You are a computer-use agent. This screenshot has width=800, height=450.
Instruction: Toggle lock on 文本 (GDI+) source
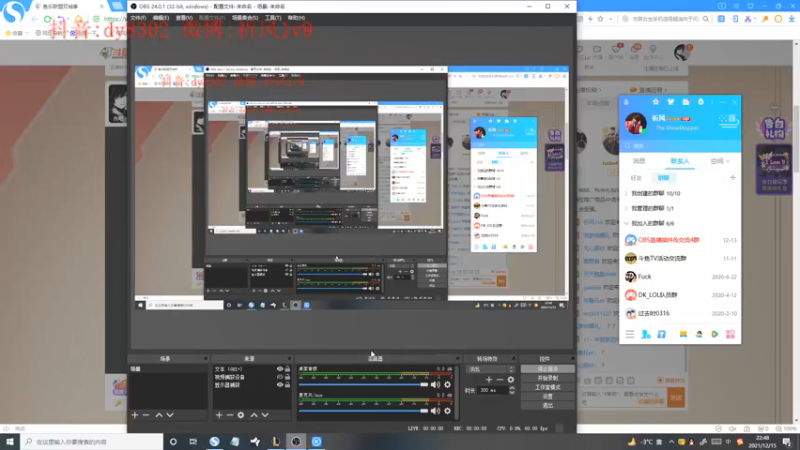(x=287, y=369)
